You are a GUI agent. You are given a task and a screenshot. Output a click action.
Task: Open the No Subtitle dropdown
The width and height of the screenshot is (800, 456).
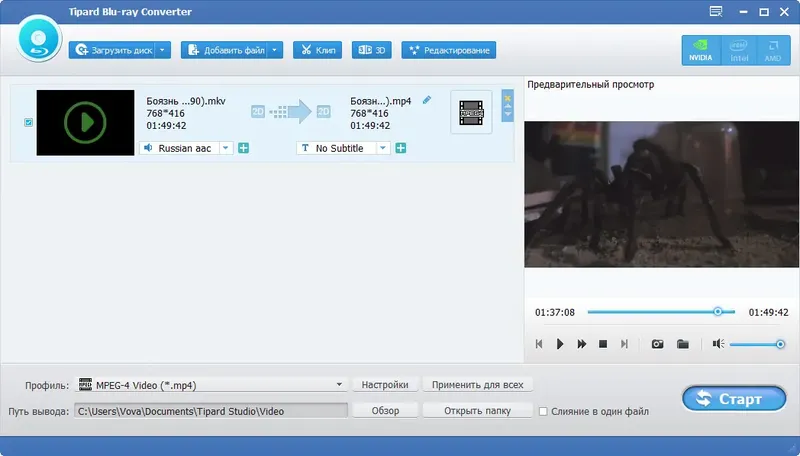pyautogui.click(x=383, y=148)
